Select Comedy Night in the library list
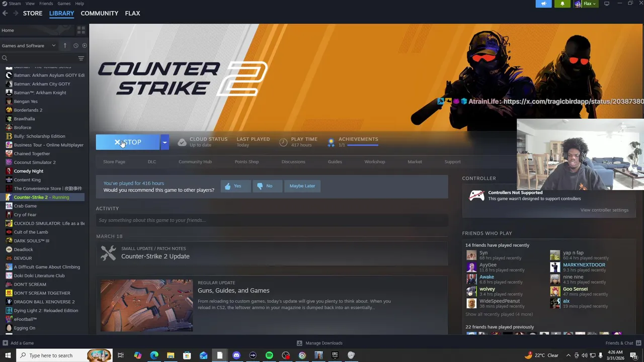Screen dimensions: 644x362 29,171
